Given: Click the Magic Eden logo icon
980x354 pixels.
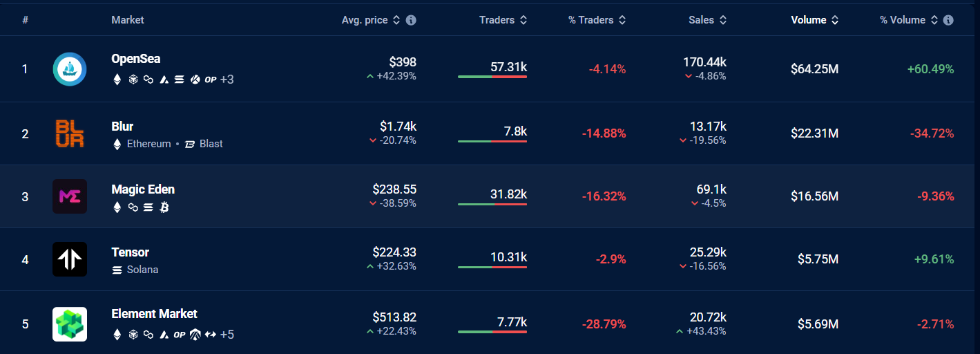Looking at the screenshot, I should (x=69, y=196).
